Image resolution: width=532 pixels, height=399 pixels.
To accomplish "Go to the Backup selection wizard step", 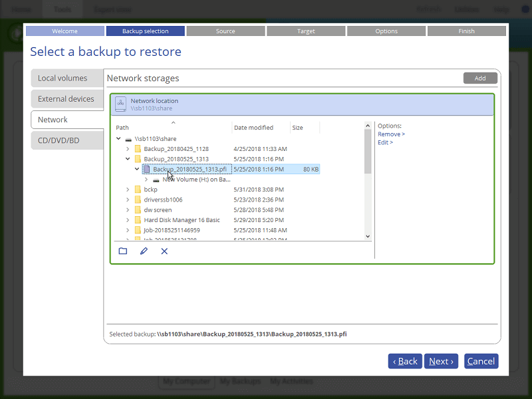I will pos(145,31).
